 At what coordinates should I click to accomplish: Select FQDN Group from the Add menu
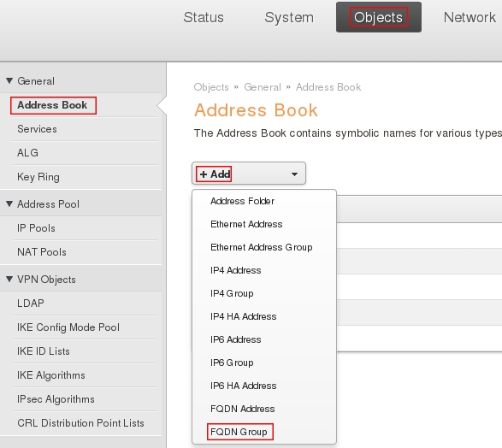(x=239, y=432)
